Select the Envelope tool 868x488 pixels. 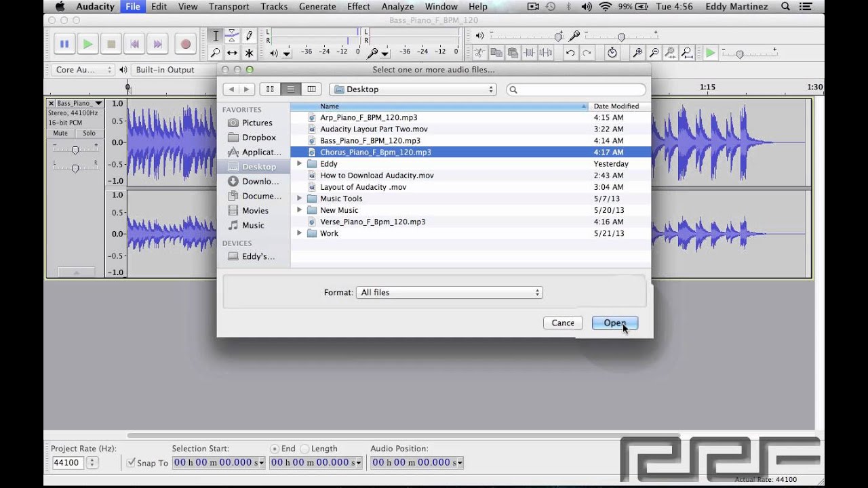[232, 36]
